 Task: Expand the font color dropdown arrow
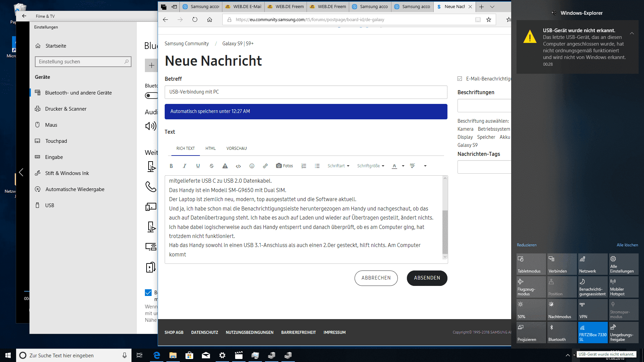[403, 166]
